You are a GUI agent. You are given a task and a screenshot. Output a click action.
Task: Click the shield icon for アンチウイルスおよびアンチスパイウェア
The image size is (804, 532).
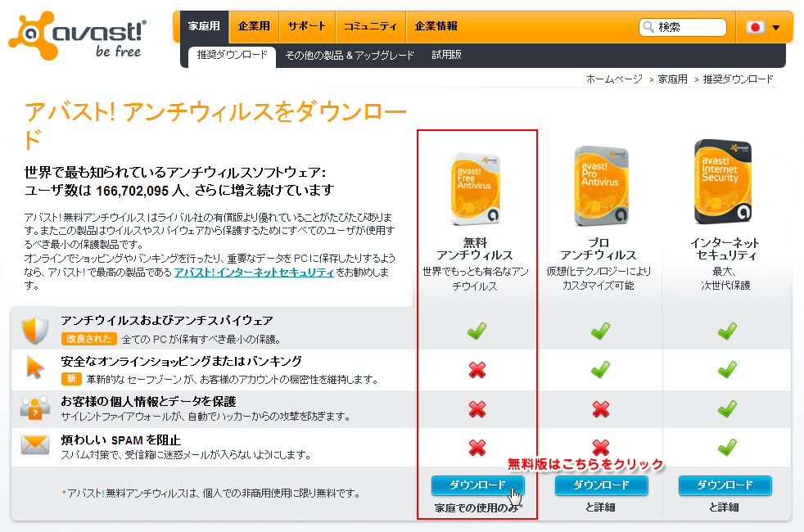click(35, 330)
